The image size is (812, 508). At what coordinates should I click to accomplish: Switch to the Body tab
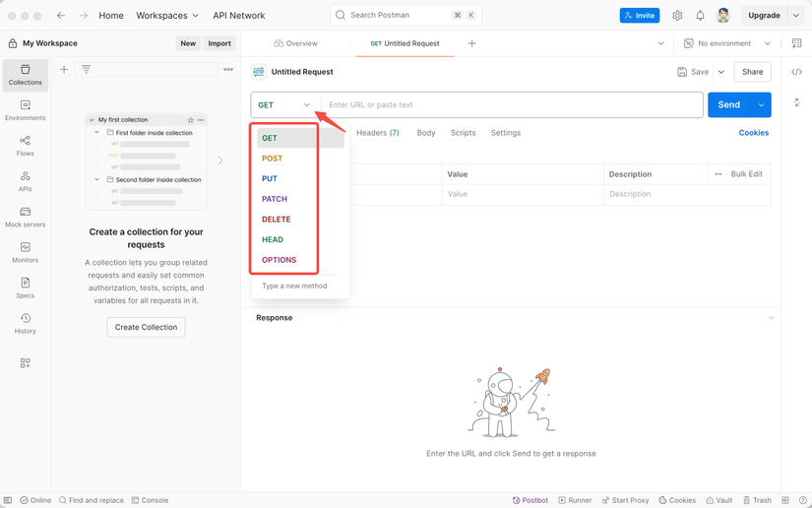click(x=425, y=133)
